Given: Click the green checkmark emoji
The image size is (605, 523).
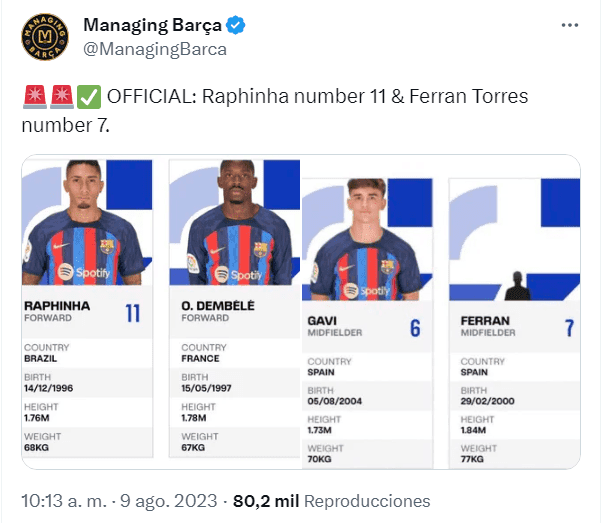Looking at the screenshot, I should click(x=89, y=97).
